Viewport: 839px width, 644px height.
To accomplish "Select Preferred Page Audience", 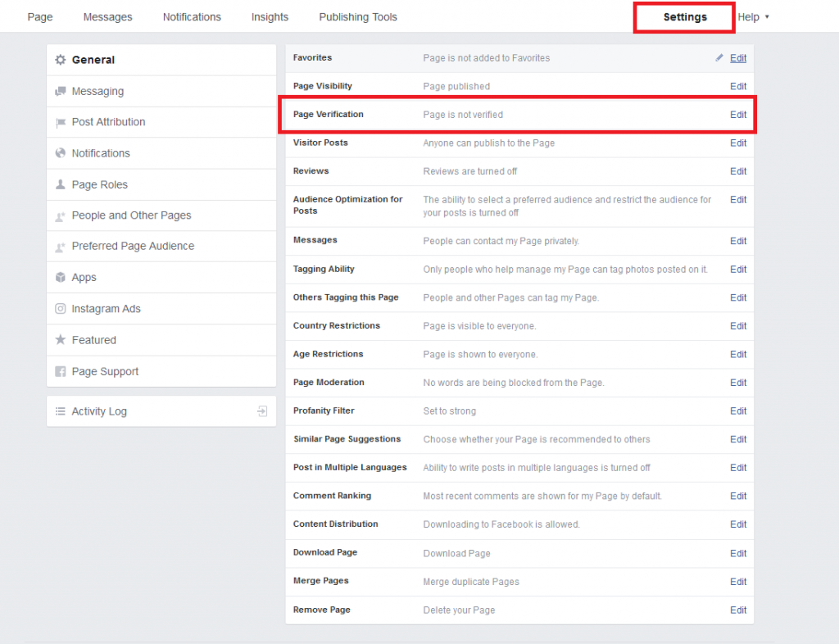I will (161, 247).
